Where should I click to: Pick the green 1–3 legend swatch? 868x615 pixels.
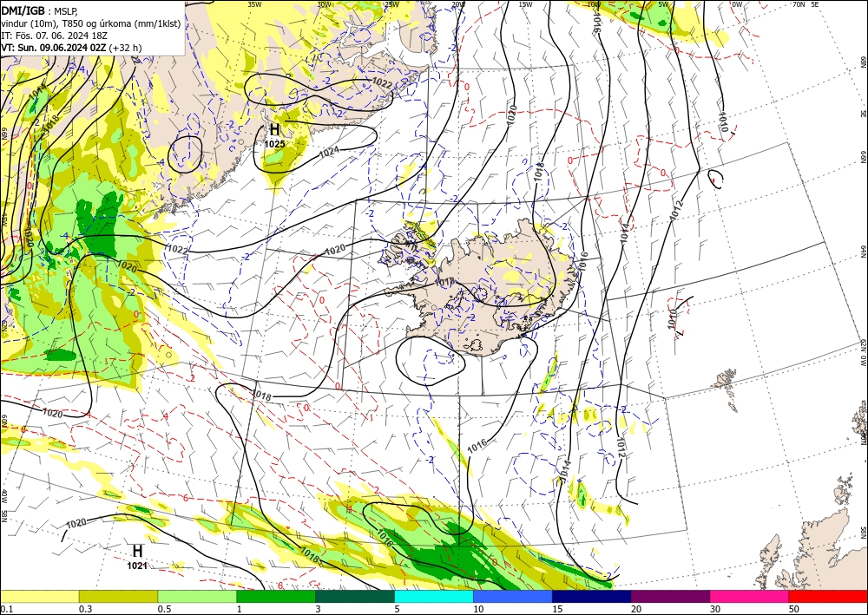point(276,596)
